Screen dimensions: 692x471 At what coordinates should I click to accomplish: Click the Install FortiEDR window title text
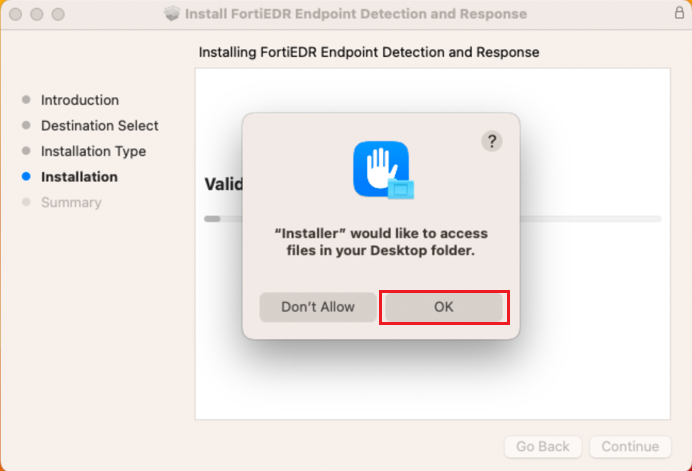(x=356, y=15)
